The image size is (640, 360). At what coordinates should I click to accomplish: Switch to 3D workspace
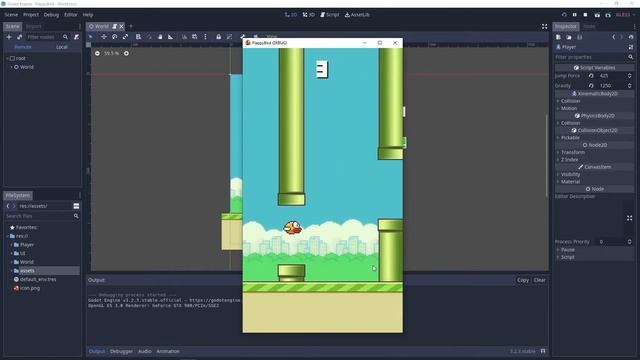coord(309,15)
